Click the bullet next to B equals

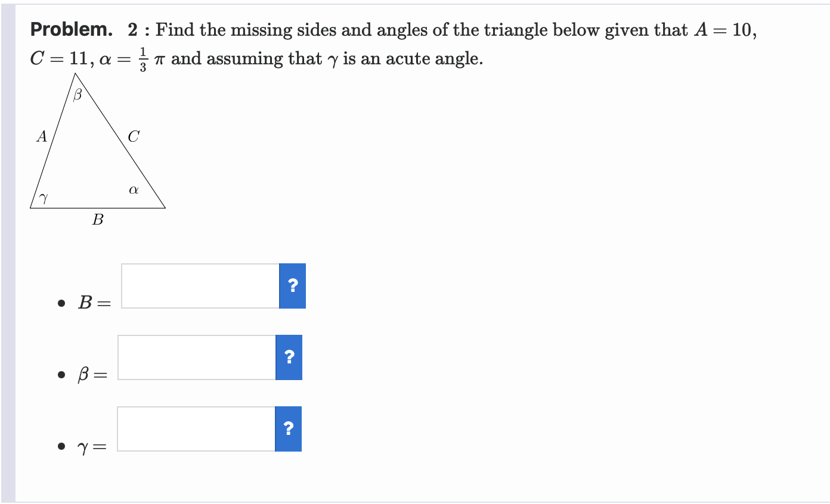click(x=60, y=304)
